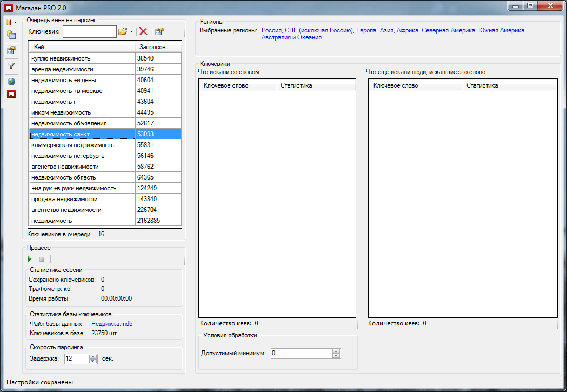Open dropdown arrow next to open folder icon
This screenshot has width=567, height=392.
tap(131, 32)
